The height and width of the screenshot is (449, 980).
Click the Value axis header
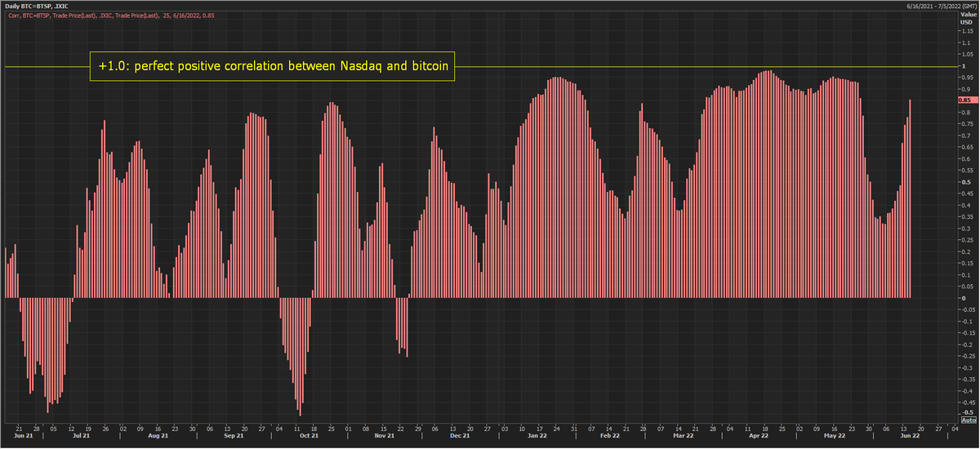pyautogui.click(x=967, y=15)
